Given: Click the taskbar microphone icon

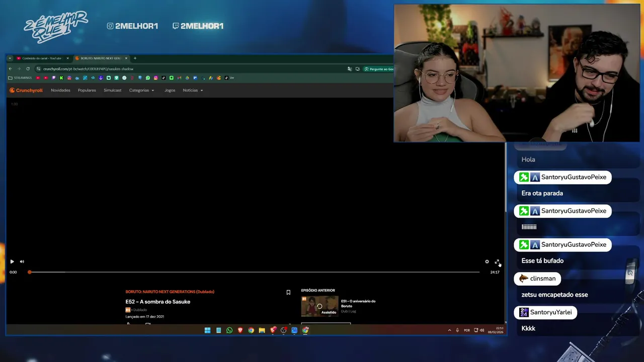Looking at the screenshot, I should click(457, 330).
